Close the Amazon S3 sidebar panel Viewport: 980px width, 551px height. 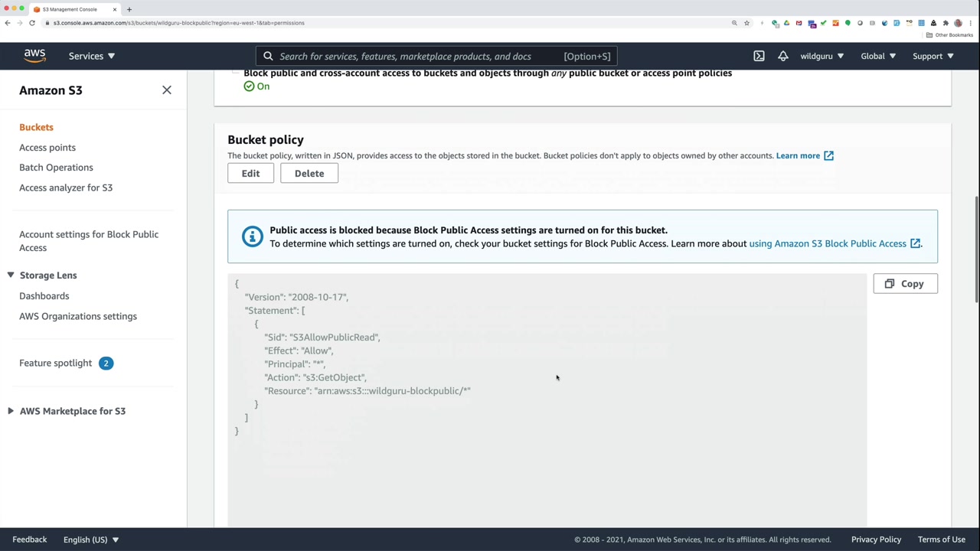(x=167, y=90)
